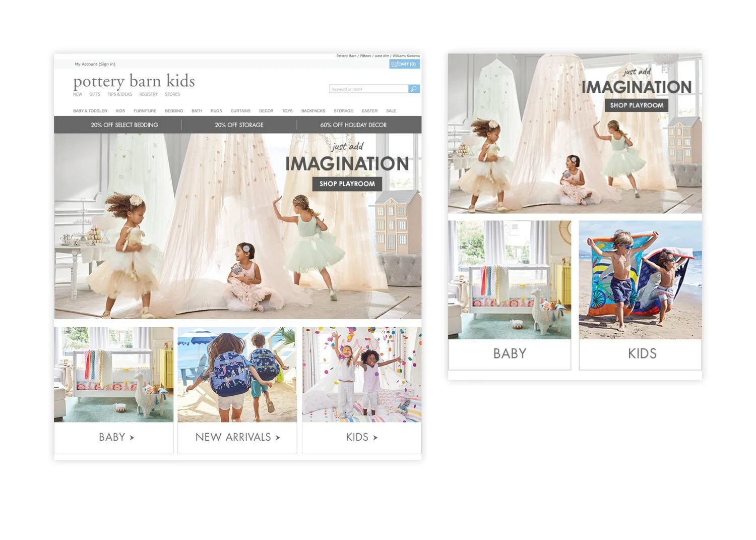Viewport: 756px width, 540px height.
Task: Select TOYS in navigation
Action: pos(287,111)
